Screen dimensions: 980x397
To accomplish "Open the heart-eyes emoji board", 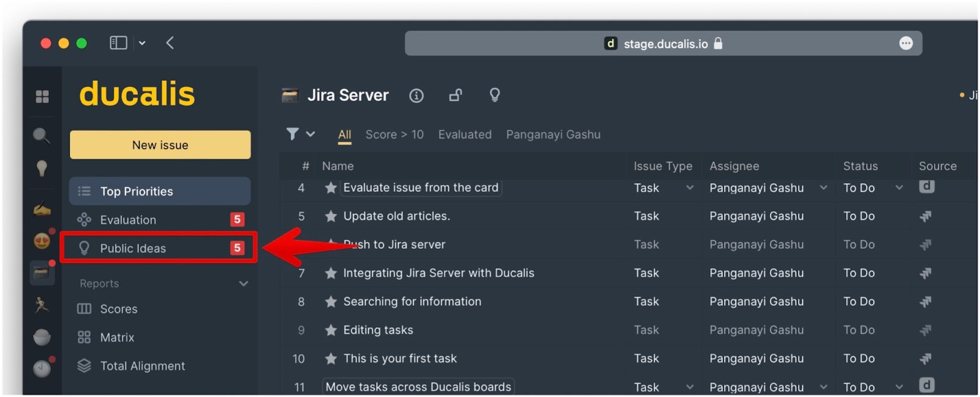I will click(x=42, y=241).
